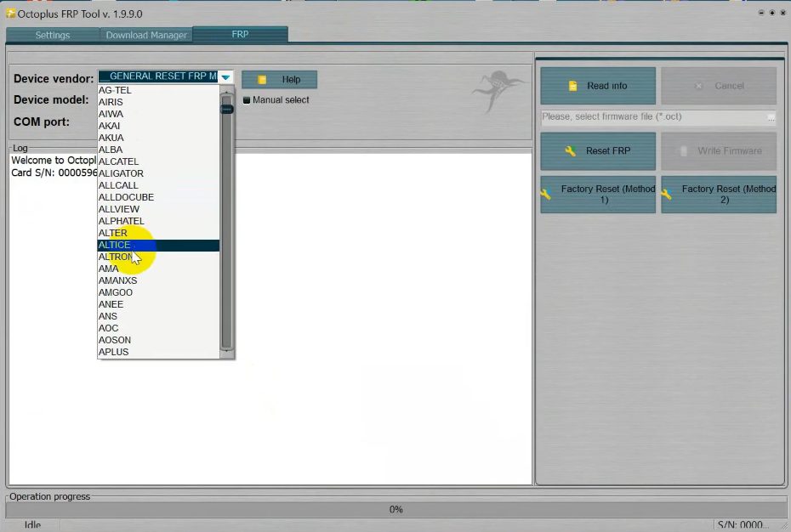Image resolution: width=791 pixels, height=532 pixels.
Task: Open the Download Manager tab
Action: [146, 35]
